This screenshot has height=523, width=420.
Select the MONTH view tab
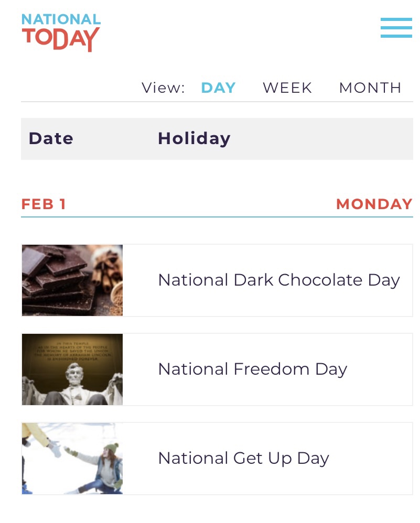(x=370, y=88)
